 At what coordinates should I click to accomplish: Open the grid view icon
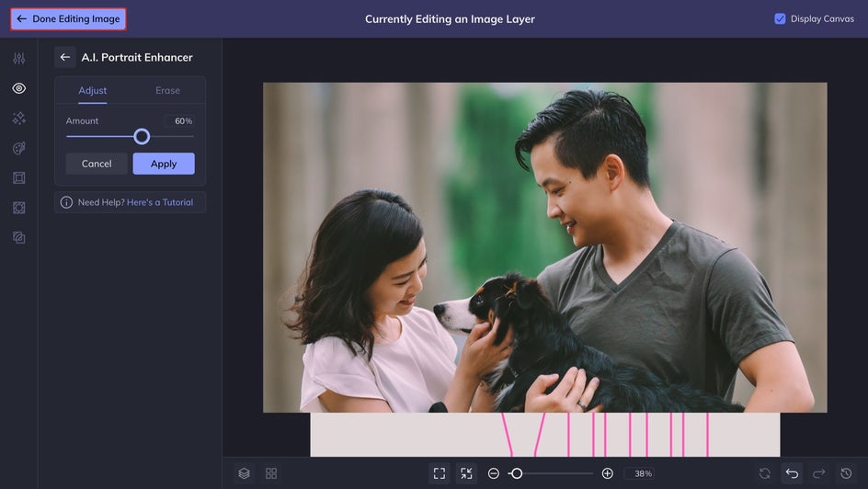271,473
